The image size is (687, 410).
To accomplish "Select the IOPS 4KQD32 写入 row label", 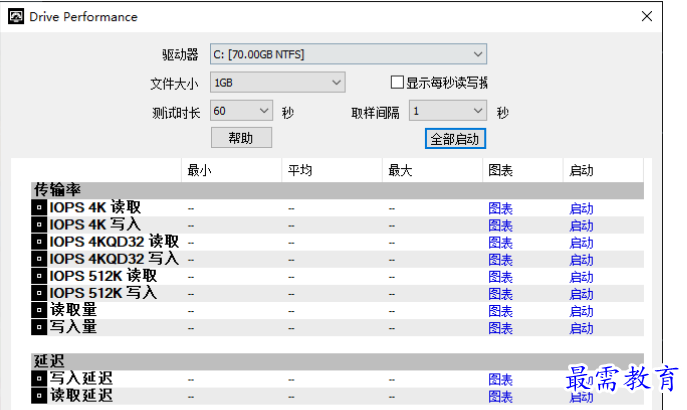I will 114,258.
